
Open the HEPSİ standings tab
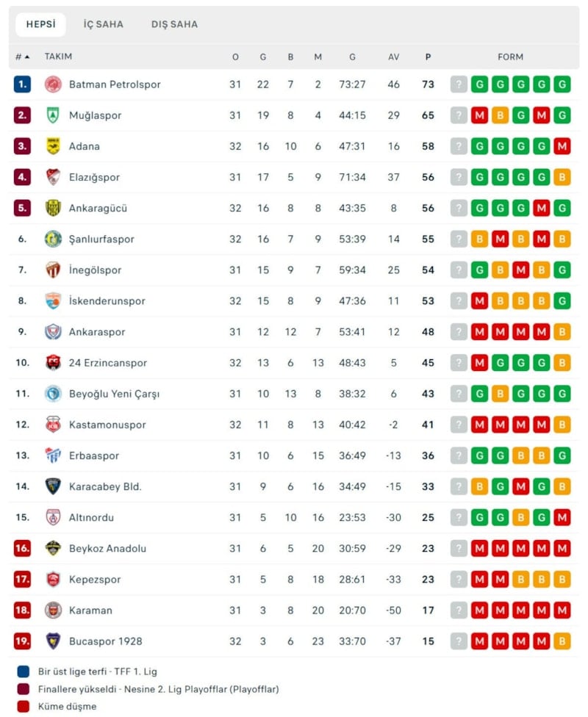tap(41, 24)
